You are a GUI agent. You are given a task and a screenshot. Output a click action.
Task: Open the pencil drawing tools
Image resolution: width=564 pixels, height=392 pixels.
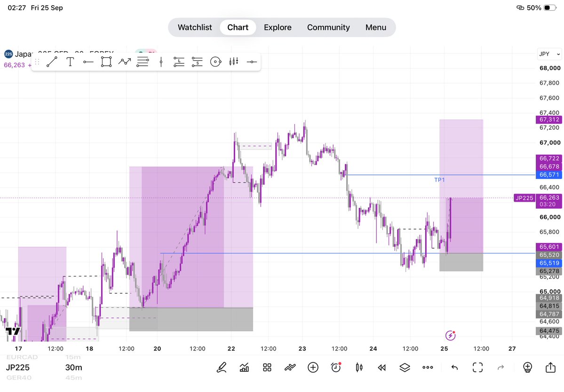click(222, 367)
